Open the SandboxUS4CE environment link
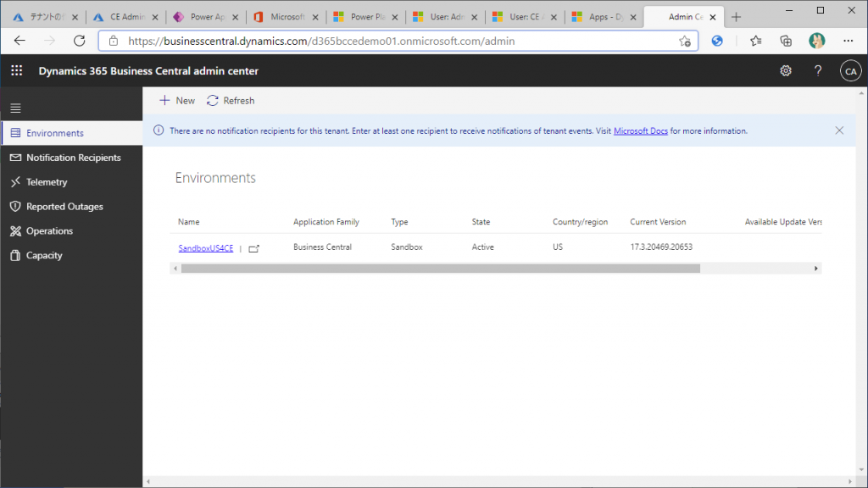Viewport: 868px width, 488px height. coord(205,248)
